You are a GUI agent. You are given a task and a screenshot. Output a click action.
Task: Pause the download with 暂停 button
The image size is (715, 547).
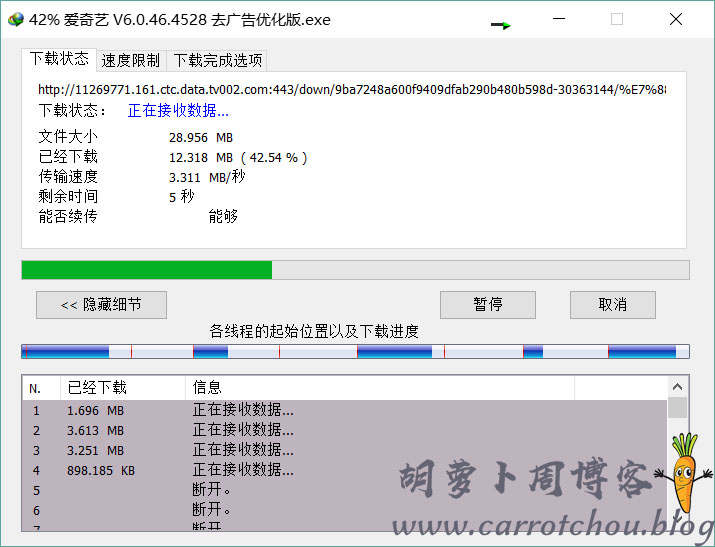coord(487,304)
